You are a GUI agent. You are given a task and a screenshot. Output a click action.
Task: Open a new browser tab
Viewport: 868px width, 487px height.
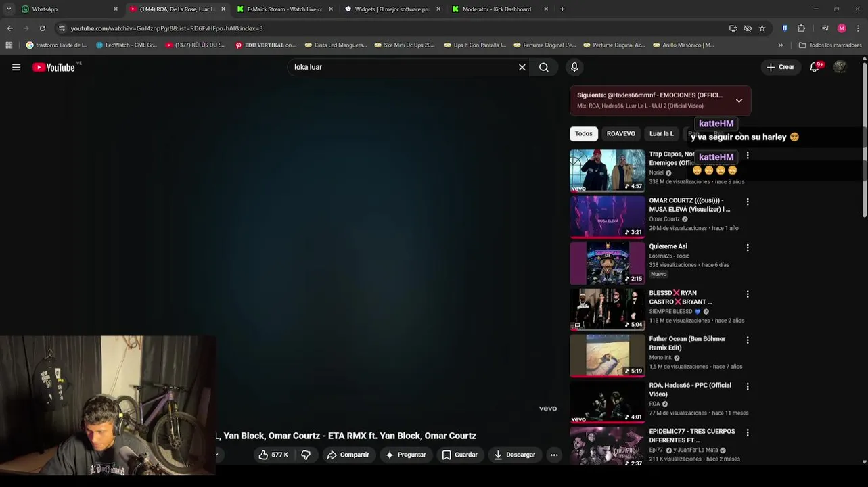562,9
